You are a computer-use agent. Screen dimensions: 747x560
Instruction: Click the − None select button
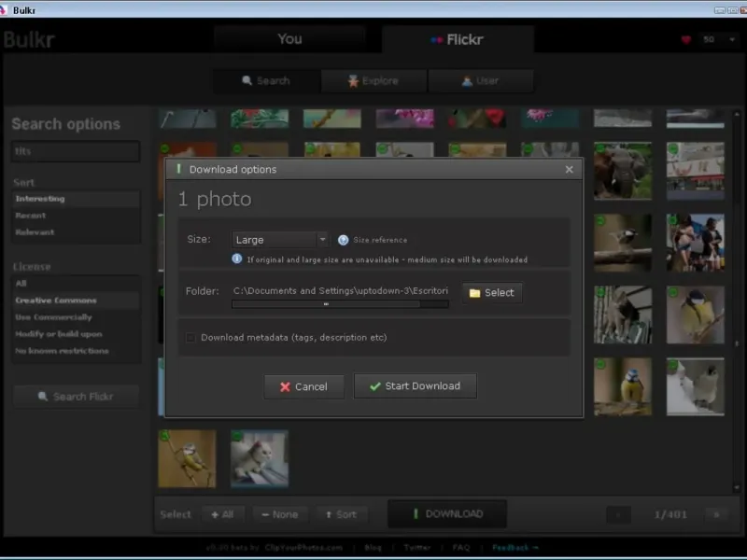click(x=280, y=514)
